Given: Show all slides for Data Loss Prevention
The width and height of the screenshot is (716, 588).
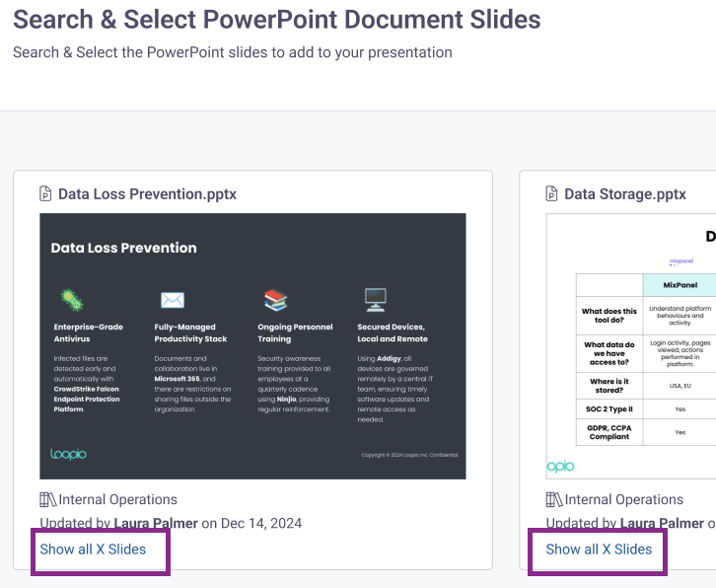Looking at the screenshot, I should point(93,550).
